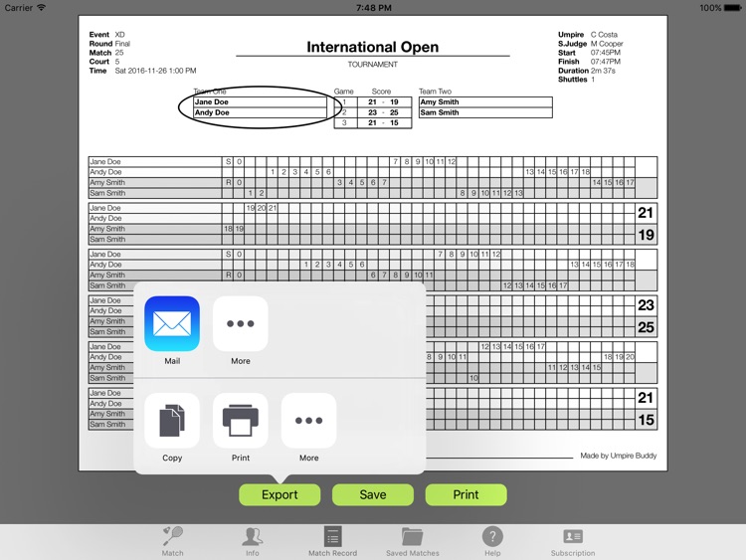Select Amy Smith in Team Two box
The width and height of the screenshot is (746, 560).
click(485, 101)
